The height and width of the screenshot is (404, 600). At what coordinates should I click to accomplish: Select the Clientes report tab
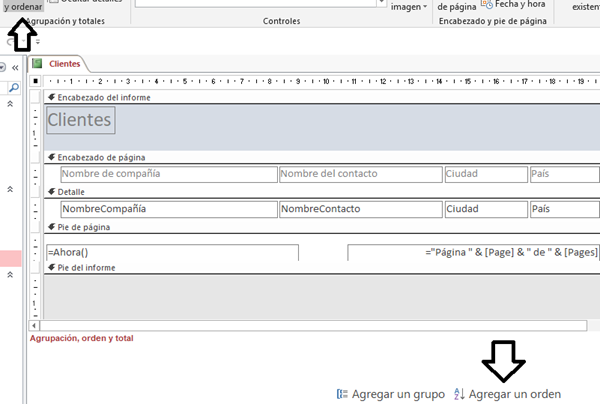coord(64,64)
